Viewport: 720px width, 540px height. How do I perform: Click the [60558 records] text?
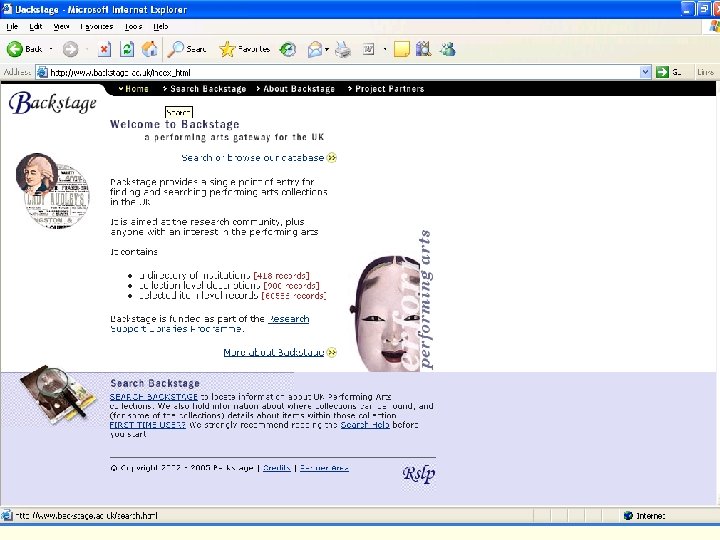[x=294, y=296]
